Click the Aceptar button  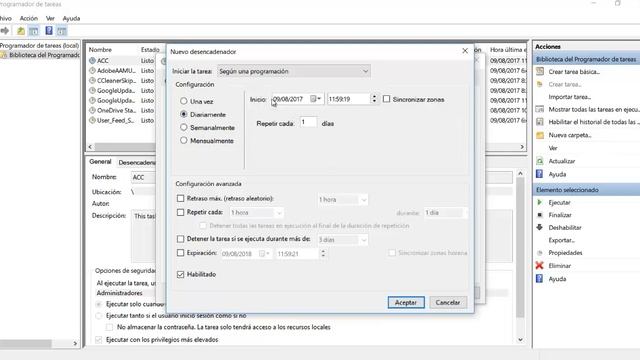[x=406, y=302]
